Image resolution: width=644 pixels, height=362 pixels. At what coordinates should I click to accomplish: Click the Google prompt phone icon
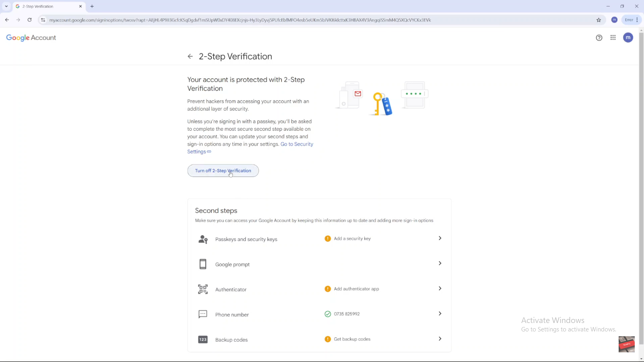pyautogui.click(x=203, y=264)
